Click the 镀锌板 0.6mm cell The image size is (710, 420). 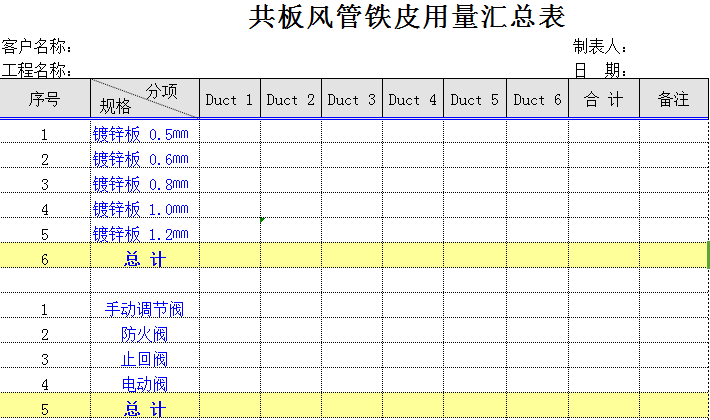(145, 156)
